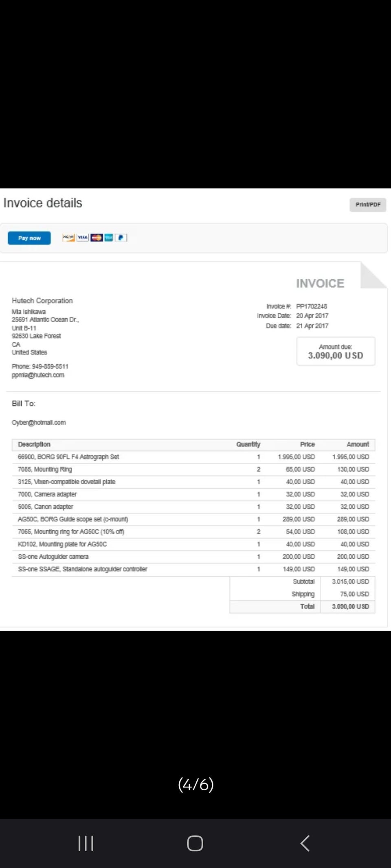Click the due date 21 Apr 2017
391x868 pixels.
point(312,326)
